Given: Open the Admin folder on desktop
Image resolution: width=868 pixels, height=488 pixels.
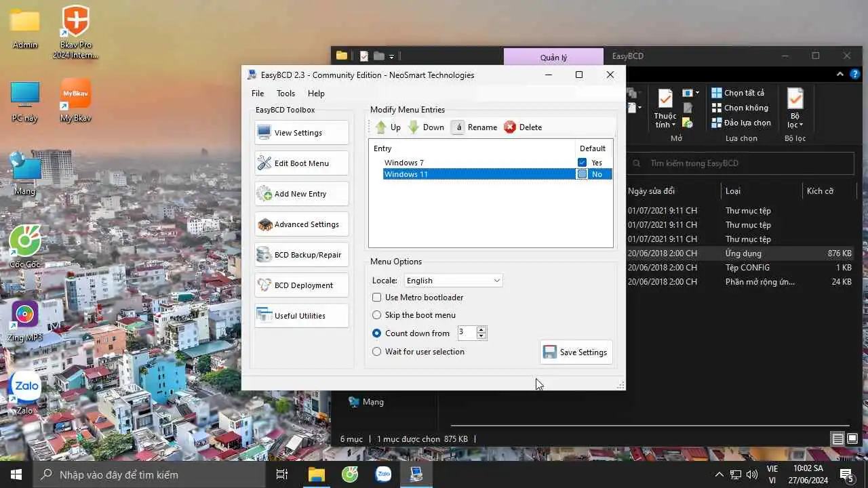Looking at the screenshot, I should coord(25,28).
